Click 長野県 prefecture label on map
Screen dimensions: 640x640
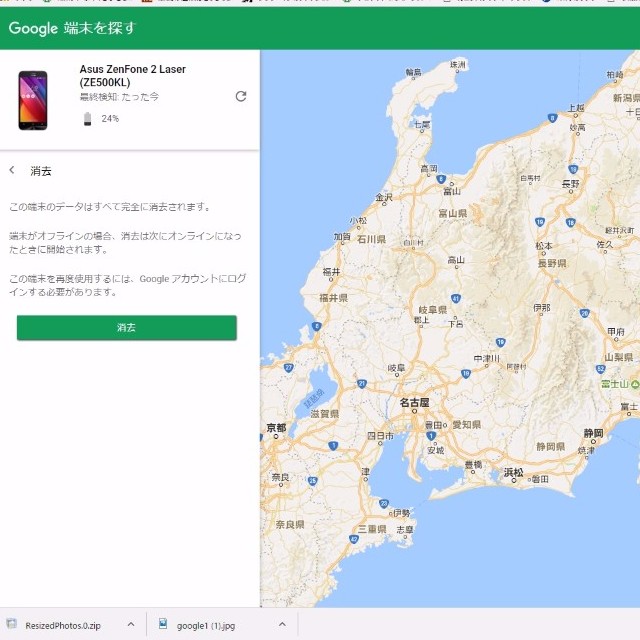coord(552,263)
